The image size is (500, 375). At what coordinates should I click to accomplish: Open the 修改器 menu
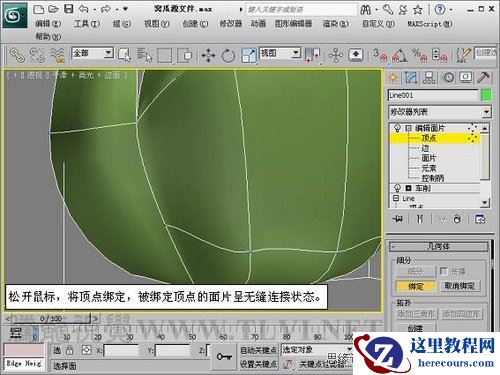[231, 24]
